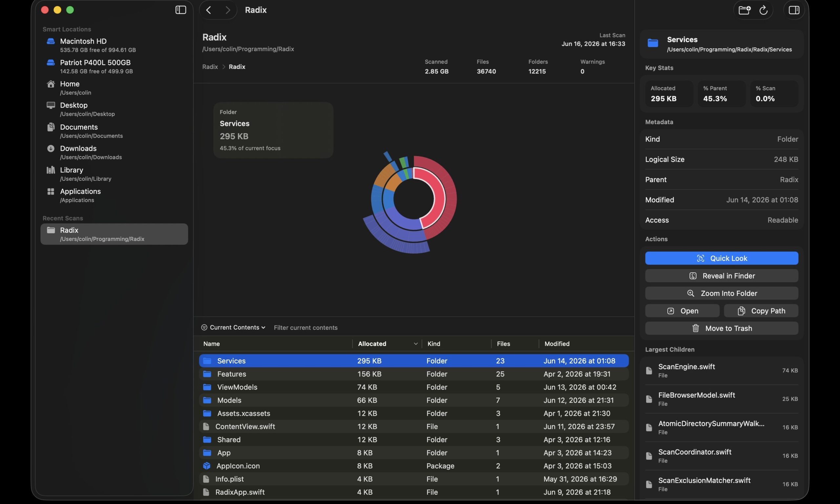Select AppIcon.icon package row
This screenshot has height=504, width=840.
point(413,466)
